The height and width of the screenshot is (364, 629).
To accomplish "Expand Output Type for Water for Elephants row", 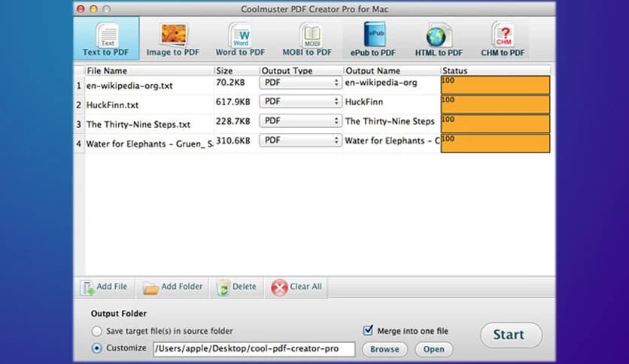I will click(300, 140).
